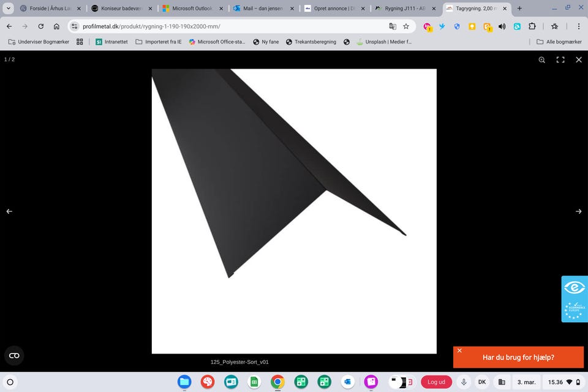The height and width of the screenshot is (392, 588).
Task: Click the address bar URL
Action: [x=151, y=26]
